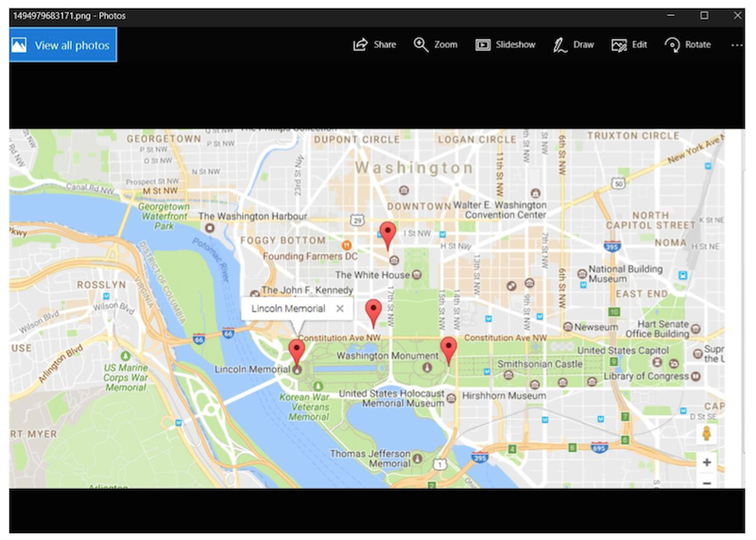Click the Smithsonian Castle label
Viewport: 756px width, 540px height.
tap(540, 364)
